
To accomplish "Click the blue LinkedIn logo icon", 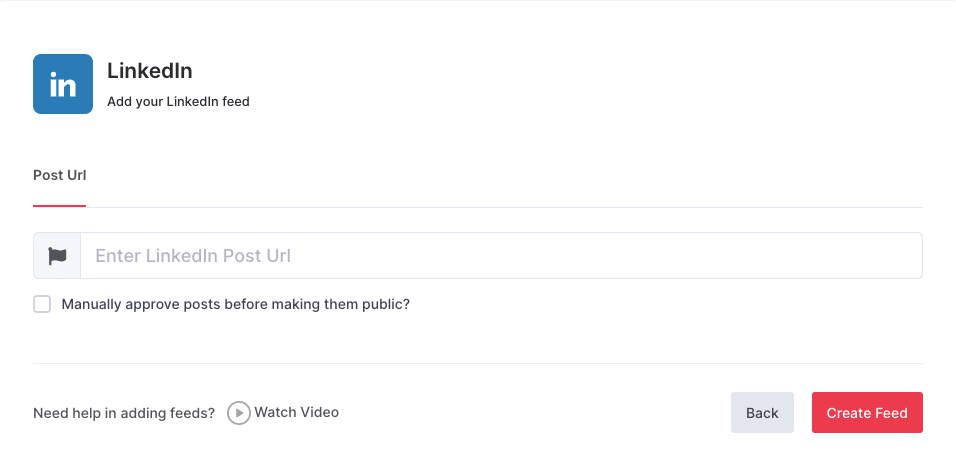I will click(63, 84).
